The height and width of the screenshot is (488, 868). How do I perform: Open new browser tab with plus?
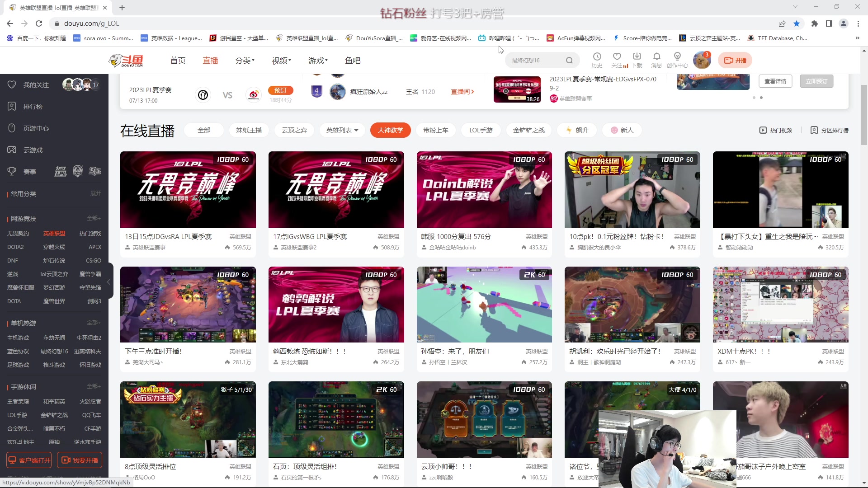(122, 8)
